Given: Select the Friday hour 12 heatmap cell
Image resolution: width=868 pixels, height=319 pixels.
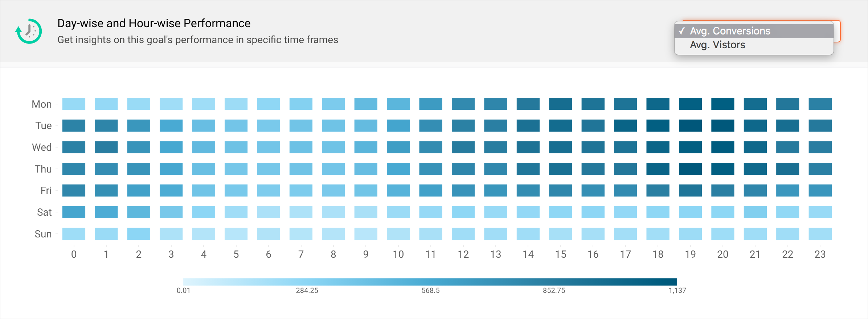Looking at the screenshot, I should 463,191.
